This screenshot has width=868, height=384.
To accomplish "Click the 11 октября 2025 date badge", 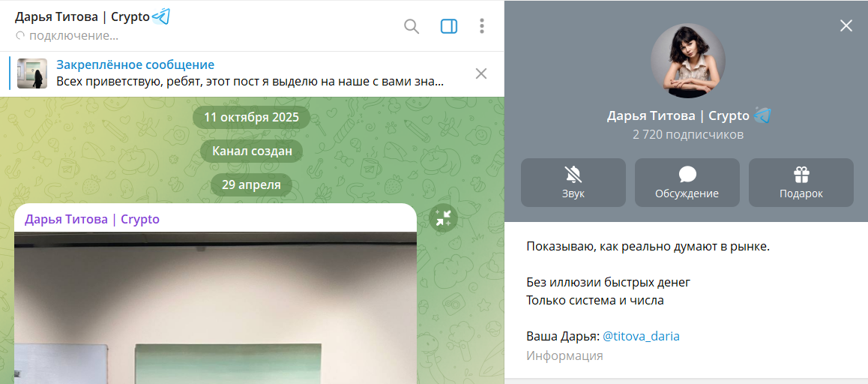I will coord(251,118).
